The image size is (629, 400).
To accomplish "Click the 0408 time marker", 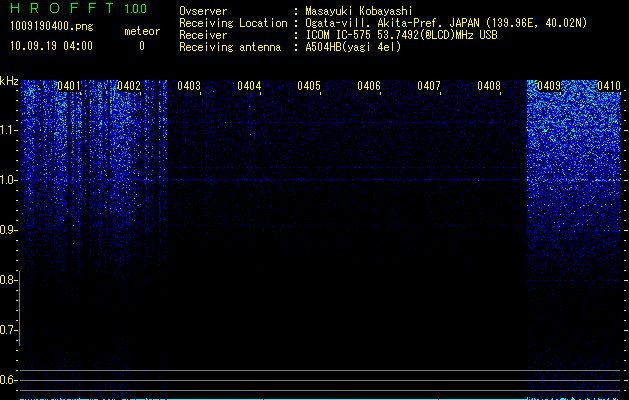I will click(x=489, y=86).
